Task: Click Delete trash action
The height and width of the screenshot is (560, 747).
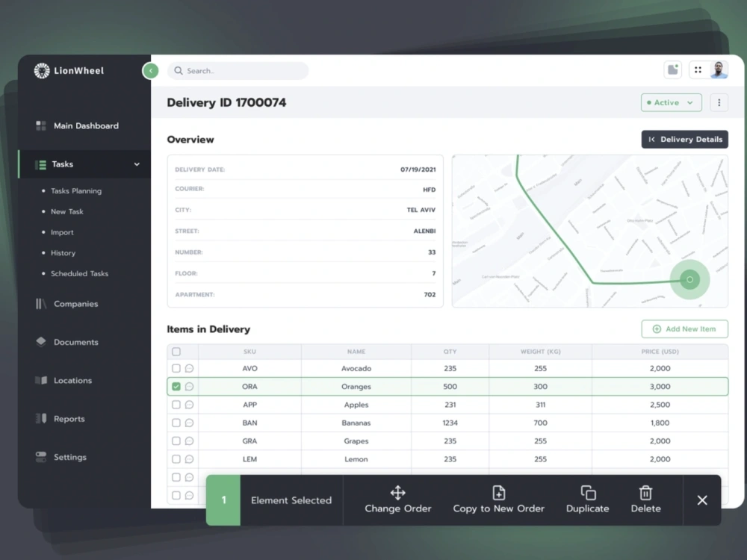Action: pos(645,500)
